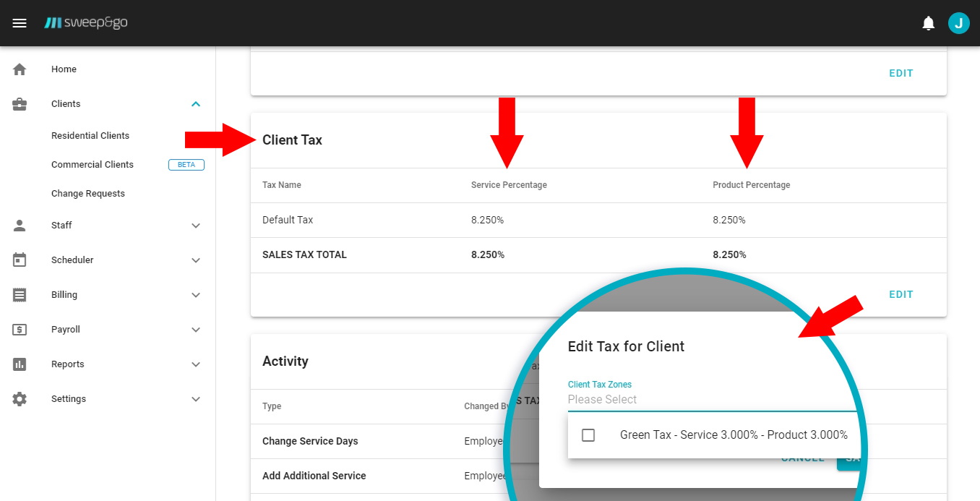Expand the Payroll submenu arrow
Screen dimensions: 980x501
point(196,330)
